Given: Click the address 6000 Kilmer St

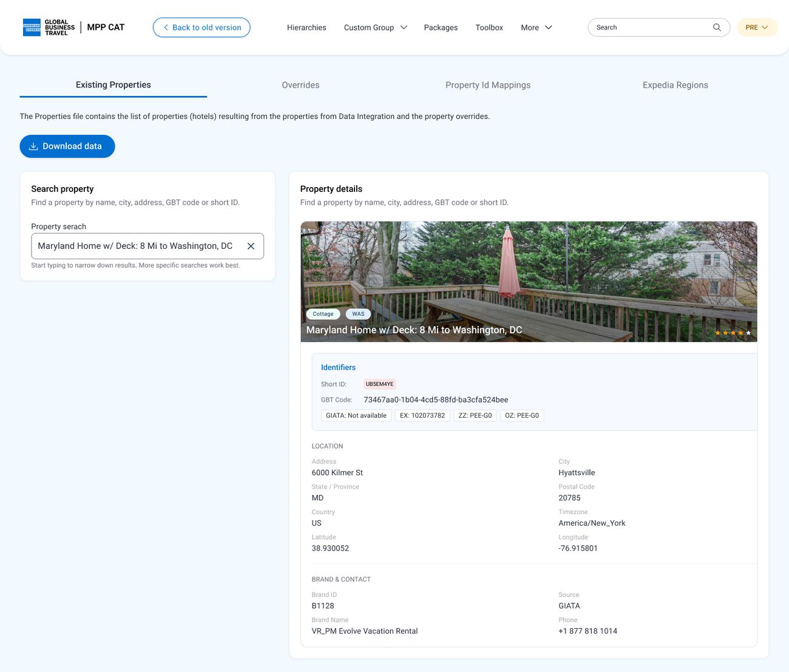Looking at the screenshot, I should (x=337, y=473).
